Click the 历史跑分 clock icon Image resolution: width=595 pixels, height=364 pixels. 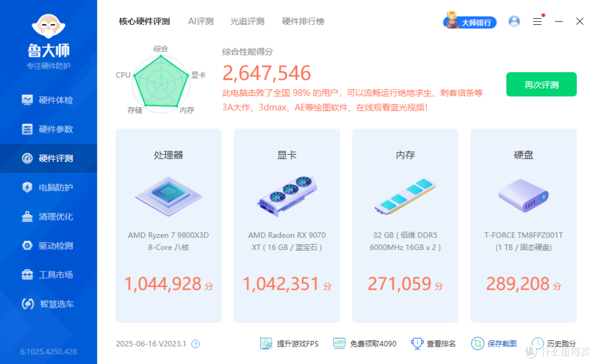538,344
